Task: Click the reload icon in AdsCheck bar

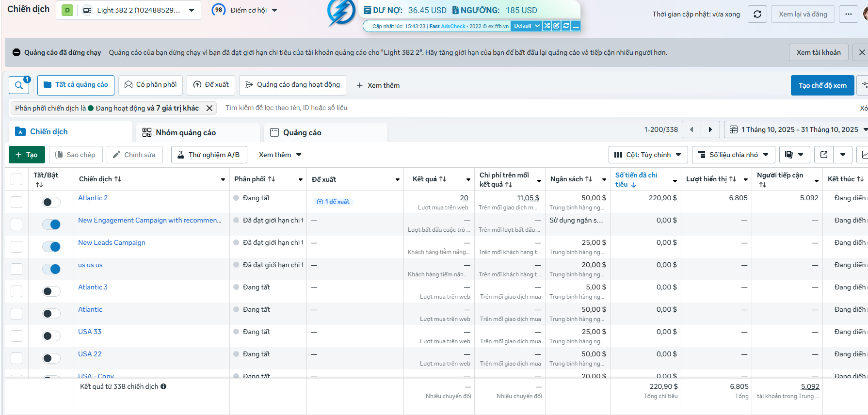Action: [x=566, y=26]
